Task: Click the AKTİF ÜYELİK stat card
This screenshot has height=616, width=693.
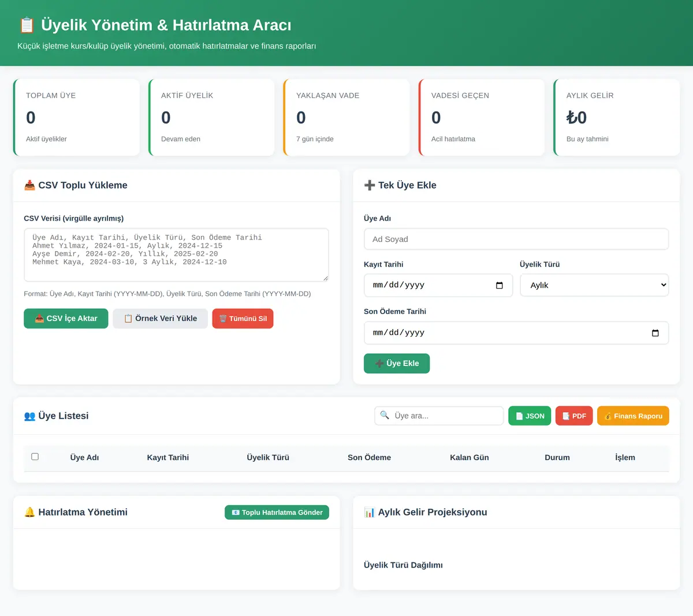Action: (211, 117)
